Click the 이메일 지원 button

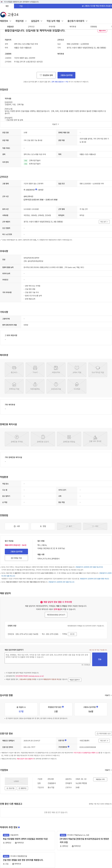(16, 558)
